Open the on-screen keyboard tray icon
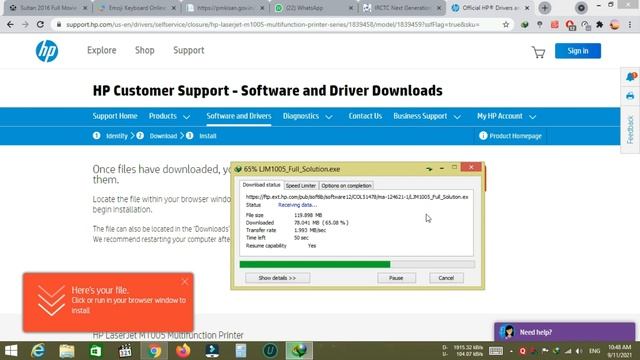640x360 pixels. (x=496, y=351)
